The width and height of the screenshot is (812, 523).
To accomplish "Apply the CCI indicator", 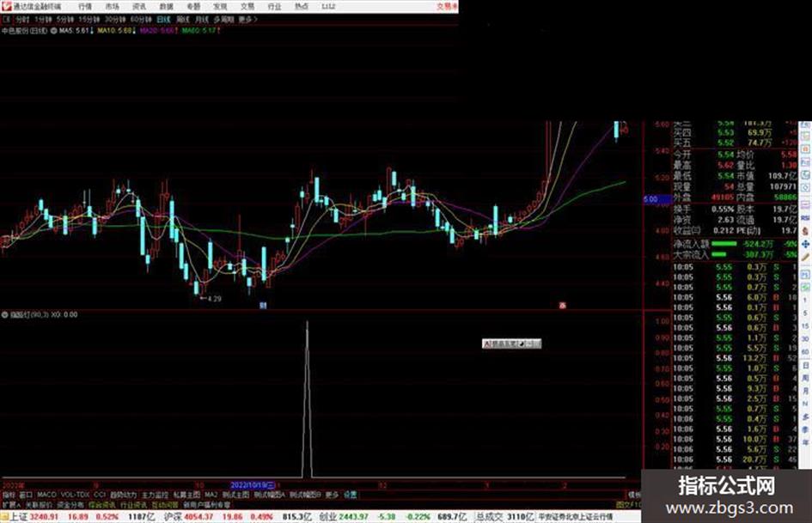I will (x=100, y=495).
